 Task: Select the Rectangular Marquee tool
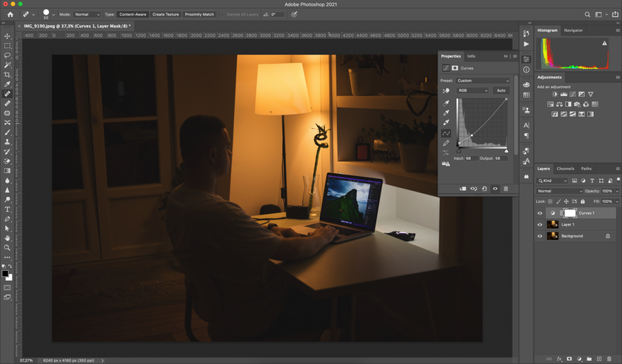[7, 46]
